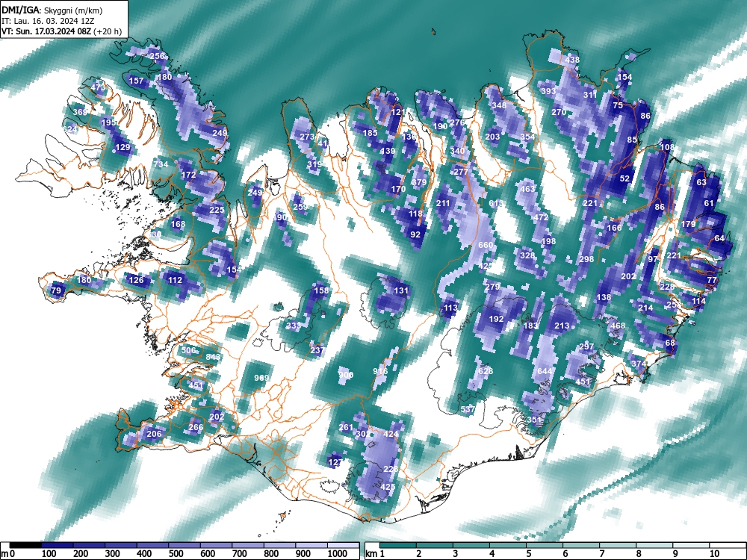Click visibility value 206 on map

pos(154,434)
